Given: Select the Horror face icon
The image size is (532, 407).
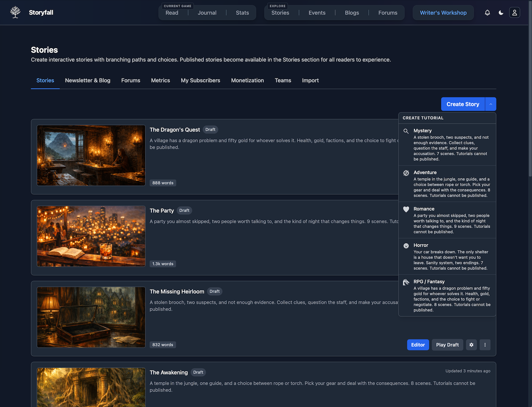Looking at the screenshot, I should tap(406, 245).
